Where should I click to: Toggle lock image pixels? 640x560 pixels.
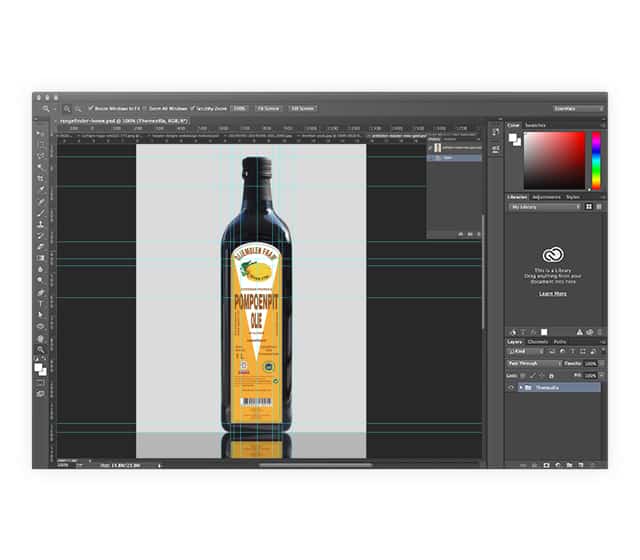pos(533,376)
